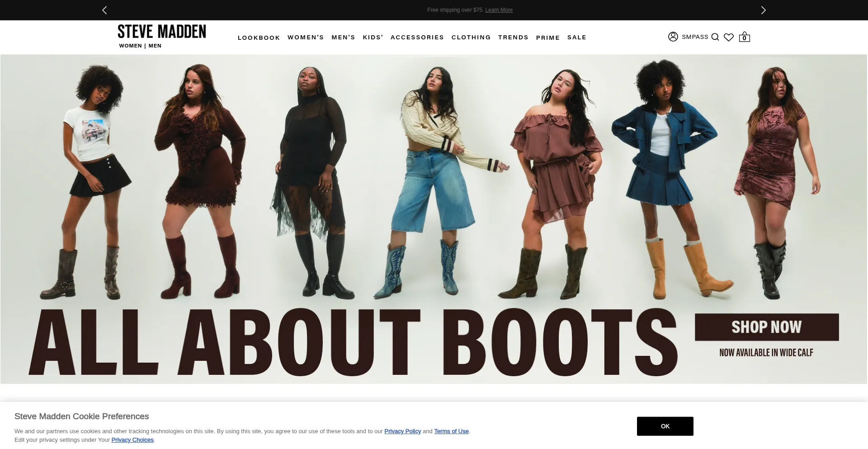868x449 pixels.
Task: Click Learn More about free shipping
Action: [x=499, y=10]
